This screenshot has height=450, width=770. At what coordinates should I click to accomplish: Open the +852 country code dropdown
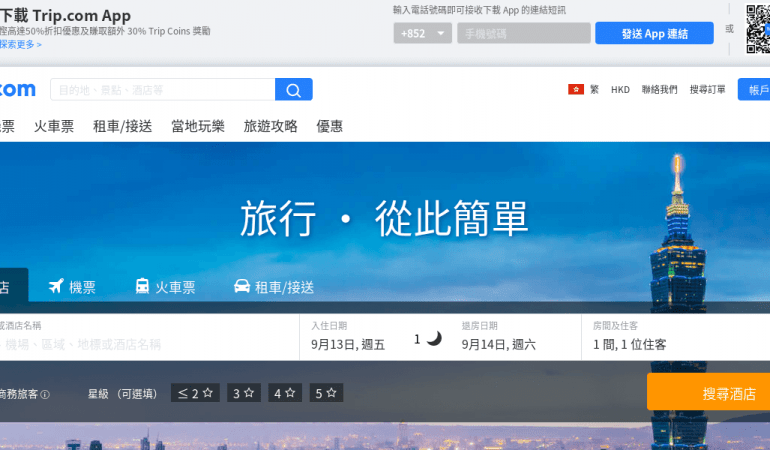point(423,33)
